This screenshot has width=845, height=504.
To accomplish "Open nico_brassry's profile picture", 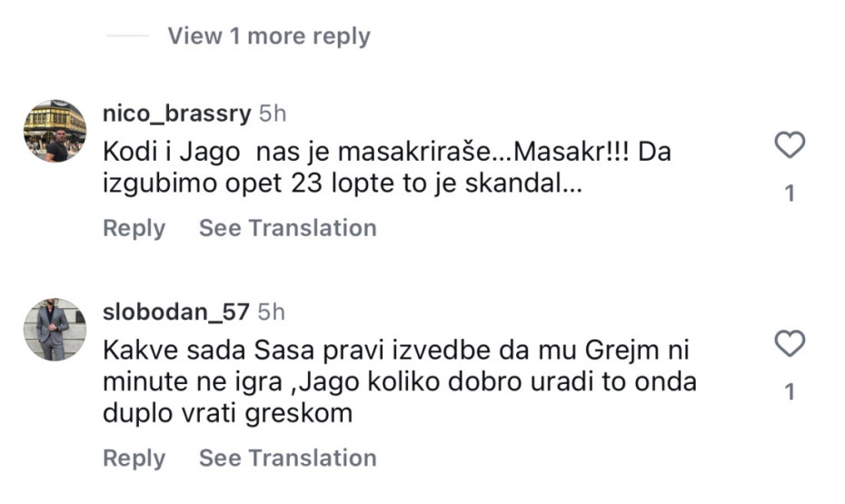I will point(55,131).
